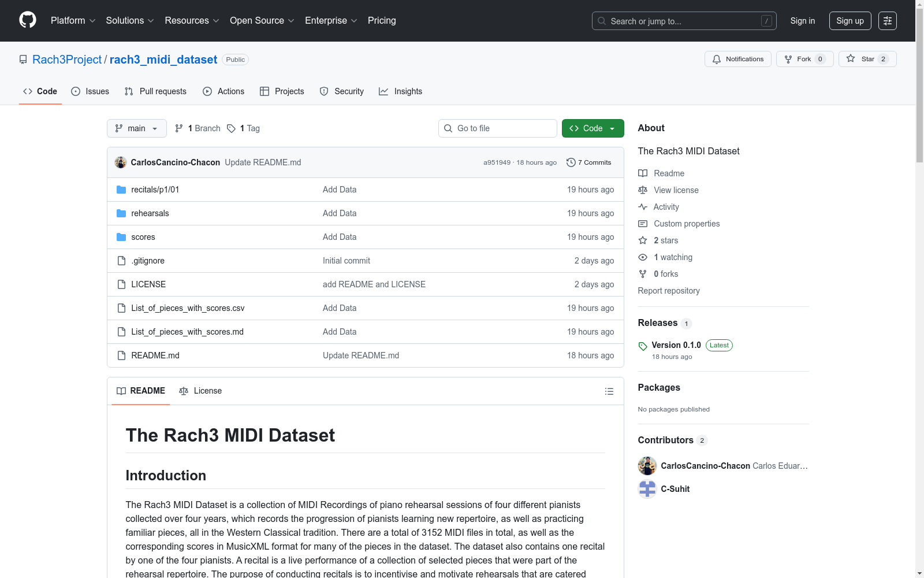
Task: Expand the Platform menu
Action: pos(73,21)
